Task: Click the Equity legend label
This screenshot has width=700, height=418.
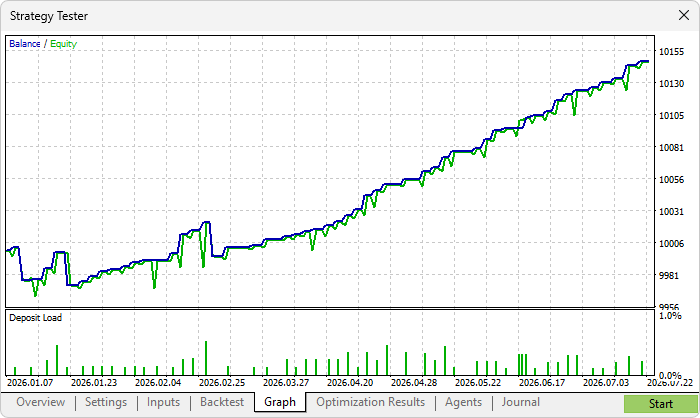Action: click(63, 44)
